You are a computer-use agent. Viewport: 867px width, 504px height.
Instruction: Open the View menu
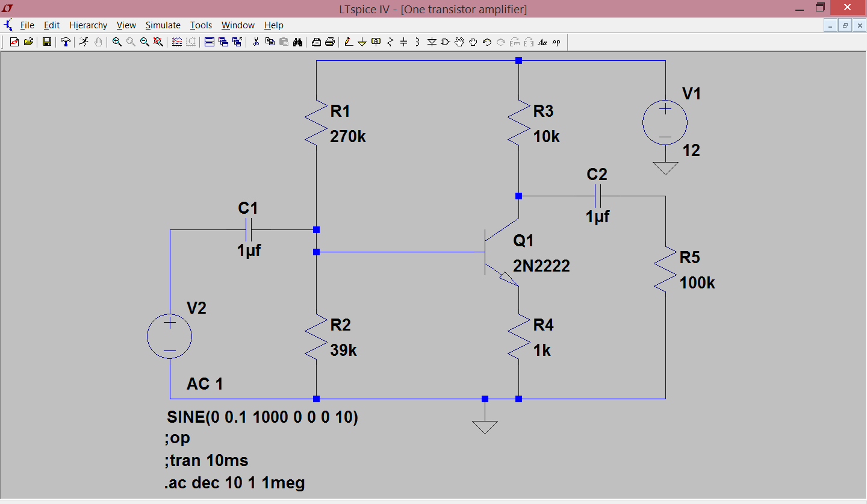pyautogui.click(x=126, y=25)
